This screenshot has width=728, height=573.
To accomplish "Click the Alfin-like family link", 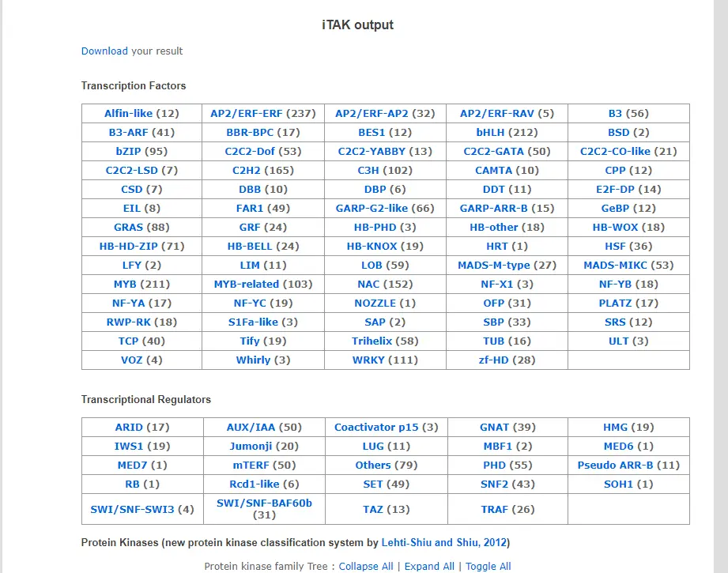I will pos(128,113).
